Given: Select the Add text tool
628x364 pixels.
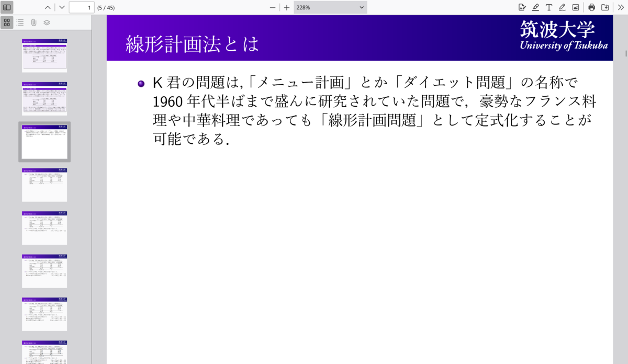Looking at the screenshot, I should (x=549, y=7).
